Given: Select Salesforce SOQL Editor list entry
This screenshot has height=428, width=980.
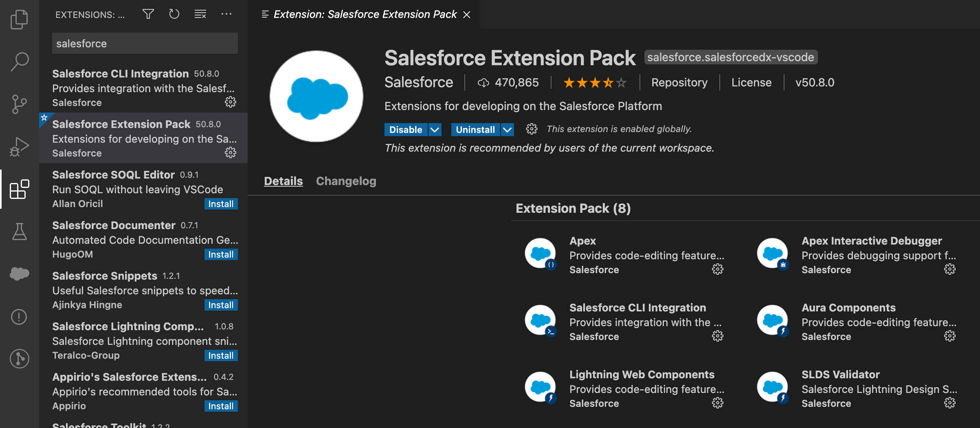Looking at the screenshot, I should click(x=143, y=188).
